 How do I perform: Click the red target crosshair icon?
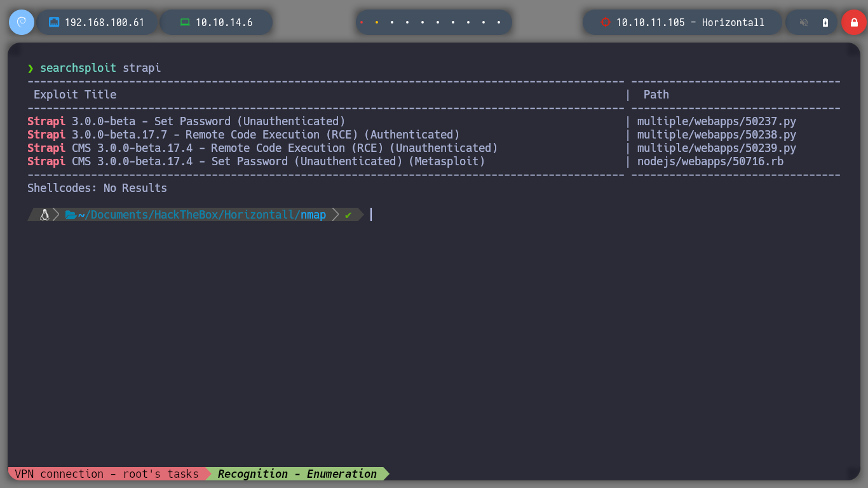pyautogui.click(x=605, y=22)
